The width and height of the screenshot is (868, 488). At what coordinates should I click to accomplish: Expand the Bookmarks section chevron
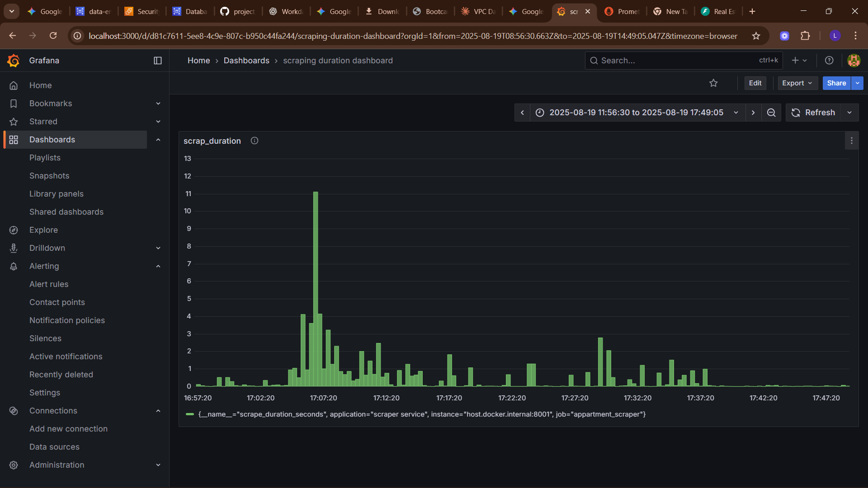pyautogui.click(x=158, y=103)
